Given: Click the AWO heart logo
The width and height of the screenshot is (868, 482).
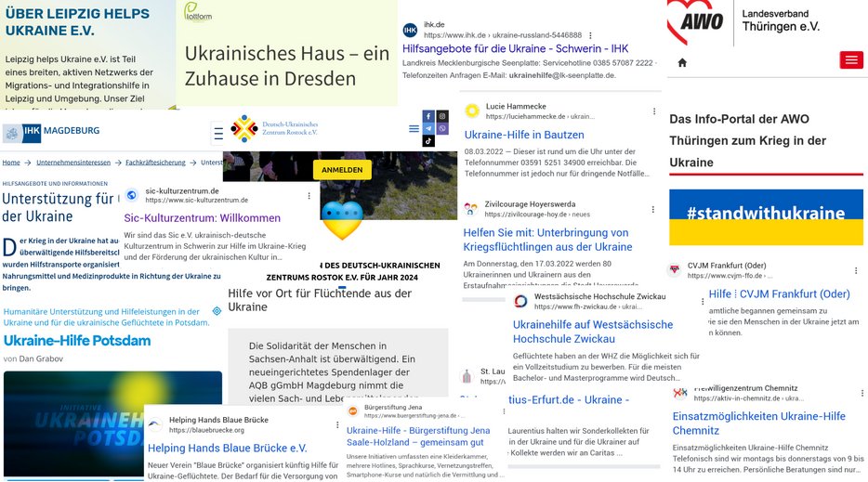Looking at the screenshot, I should 696,21.
